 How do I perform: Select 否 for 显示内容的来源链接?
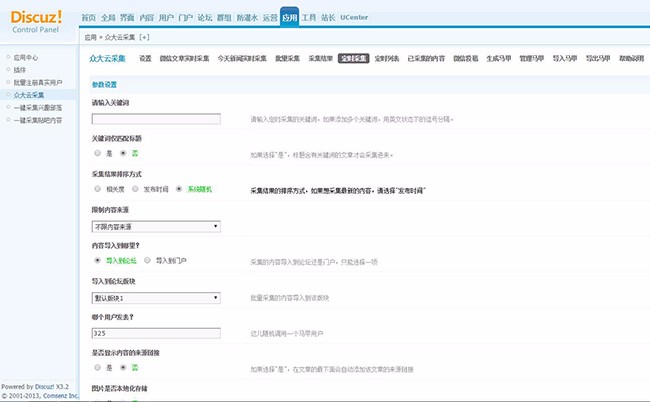tap(123, 367)
